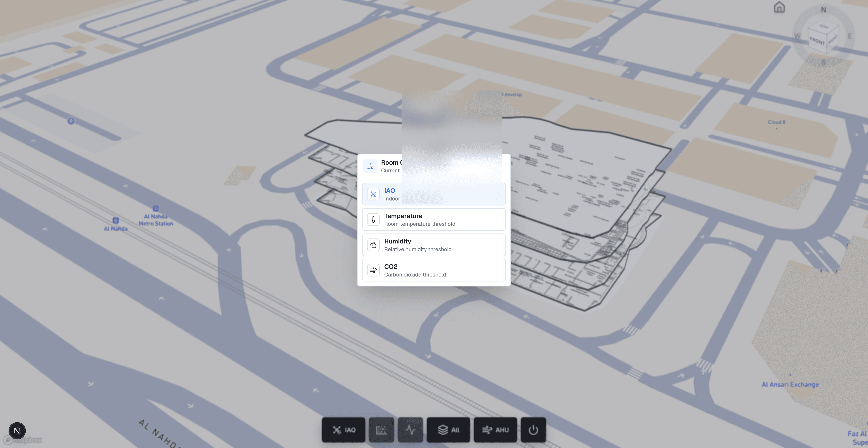Viewport: 868px width, 448px height.
Task: Open the IAQ dropdown in bottom toolbar
Action: tap(343, 430)
